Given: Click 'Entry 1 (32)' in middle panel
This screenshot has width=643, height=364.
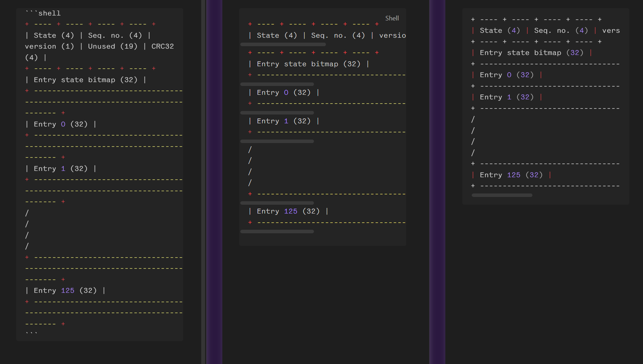Looking at the screenshot, I should (x=284, y=121).
